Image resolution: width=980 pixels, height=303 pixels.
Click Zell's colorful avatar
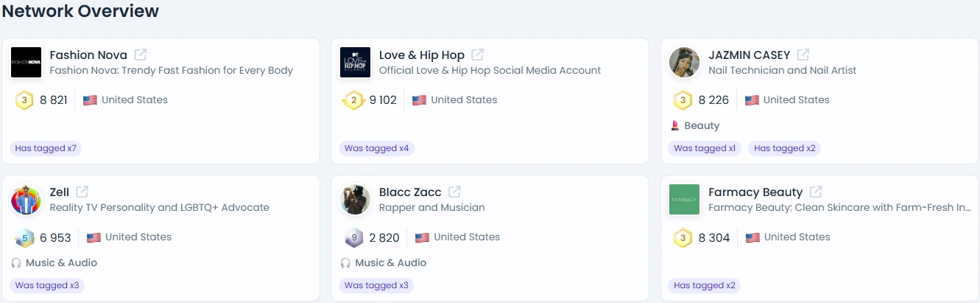26,200
